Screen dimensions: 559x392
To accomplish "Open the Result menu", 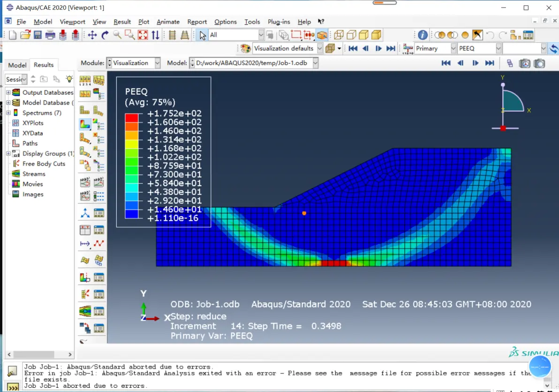I will coord(122,22).
